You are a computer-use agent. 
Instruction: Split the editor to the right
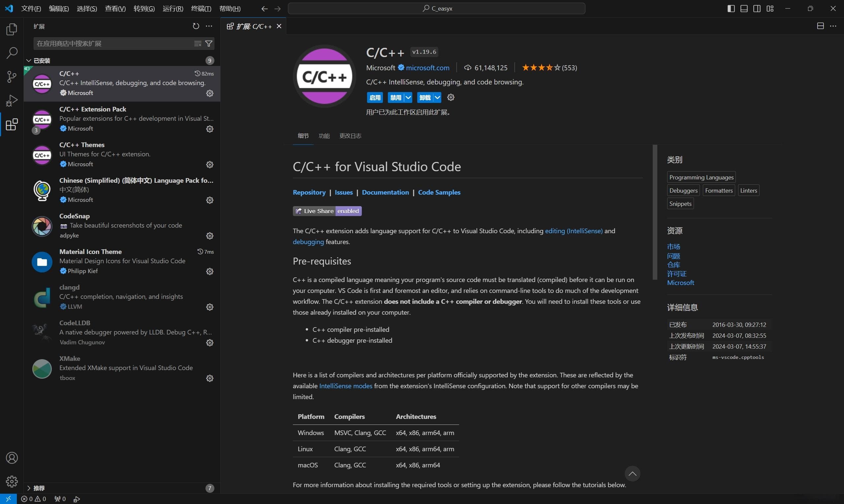pos(820,26)
